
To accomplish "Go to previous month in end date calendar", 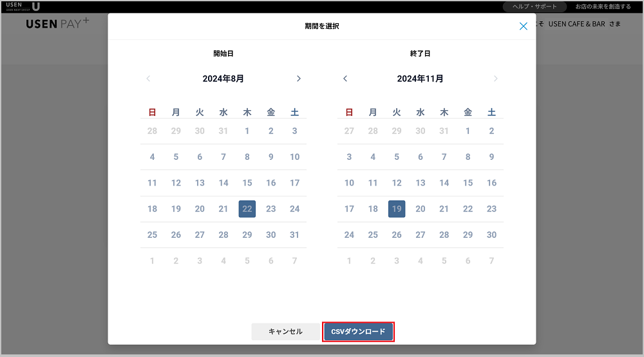I will point(345,79).
